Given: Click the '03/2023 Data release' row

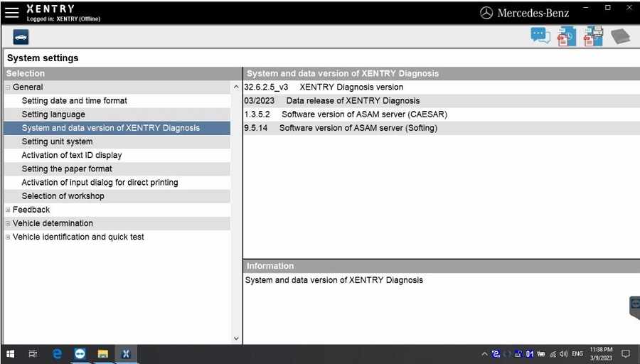Looking at the screenshot, I should tap(442, 101).
